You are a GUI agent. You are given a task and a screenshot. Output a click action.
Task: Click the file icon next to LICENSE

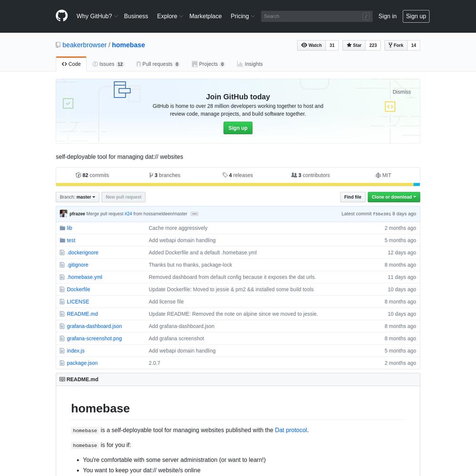62,301
